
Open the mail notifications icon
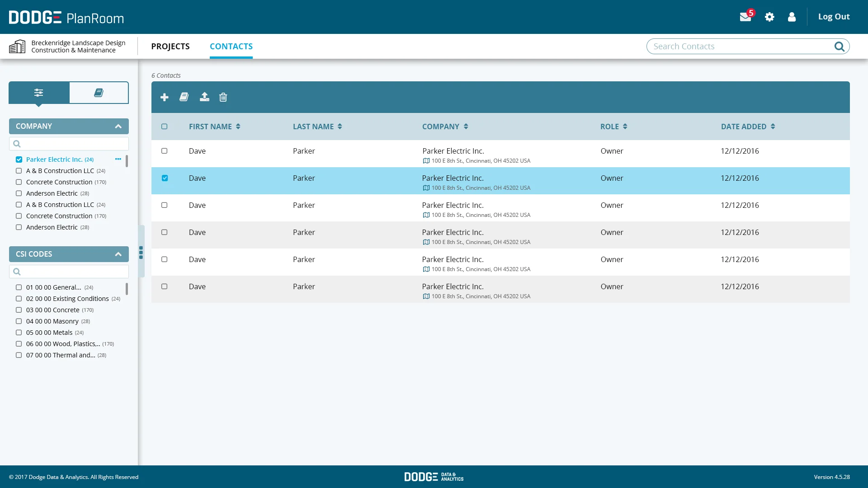coord(745,17)
